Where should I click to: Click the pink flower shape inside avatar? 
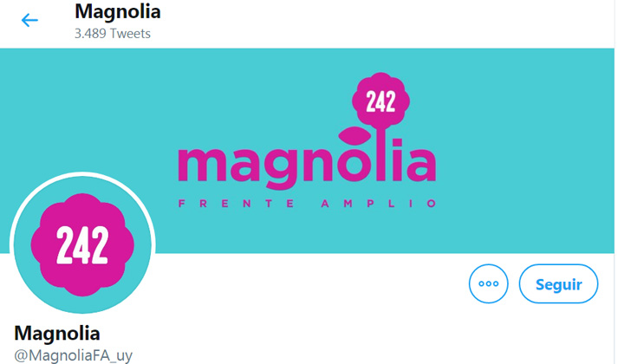[82, 244]
